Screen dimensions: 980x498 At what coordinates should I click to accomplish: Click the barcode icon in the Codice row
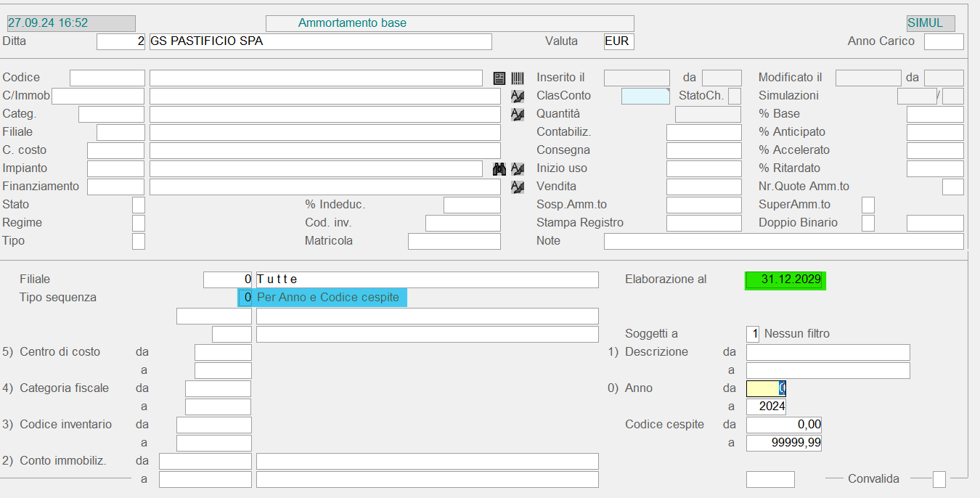(x=518, y=78)
